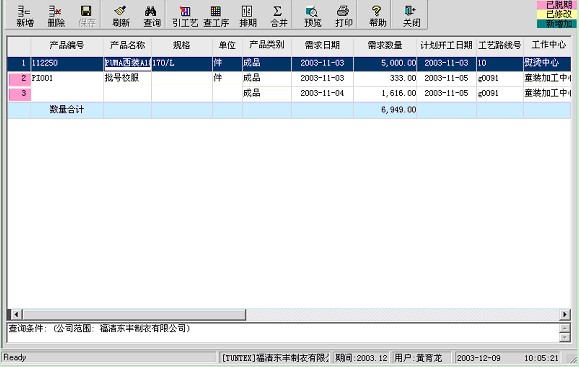Select pink row header number 3

coord(19,94)
